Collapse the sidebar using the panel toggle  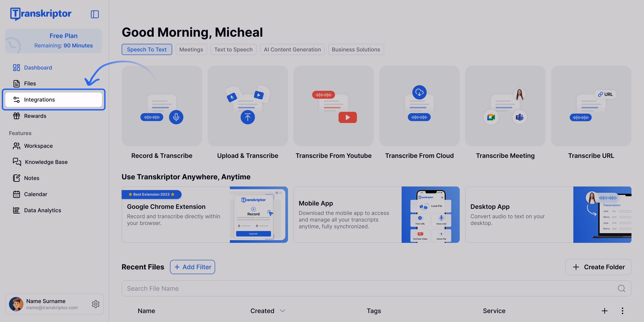point(95,14)
